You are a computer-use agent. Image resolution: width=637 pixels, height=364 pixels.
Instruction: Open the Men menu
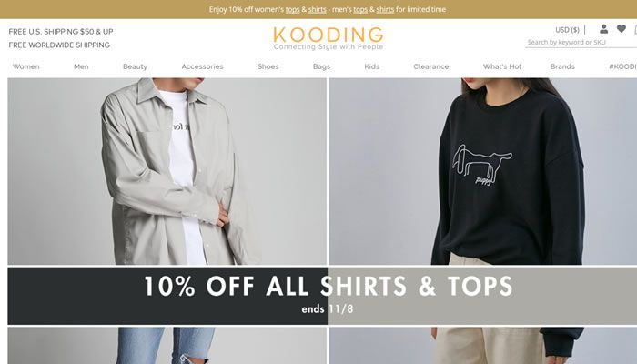pyautogui.click(x=81, y=66)
